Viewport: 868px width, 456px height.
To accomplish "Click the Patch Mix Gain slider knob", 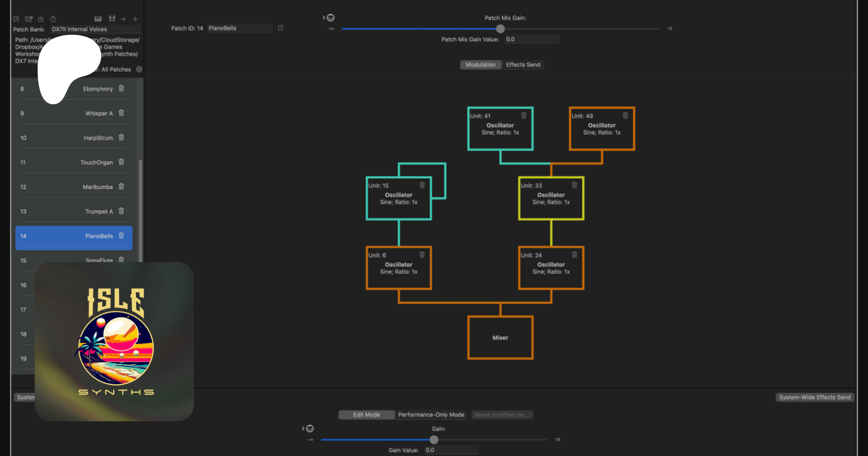I will (x=501, y=29).
